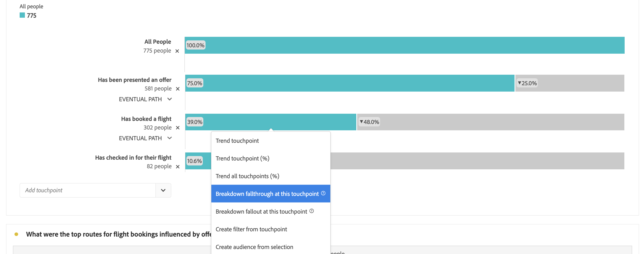Click the teal All people legend swatch
The image size is (644, 254).
pos(22,15)
